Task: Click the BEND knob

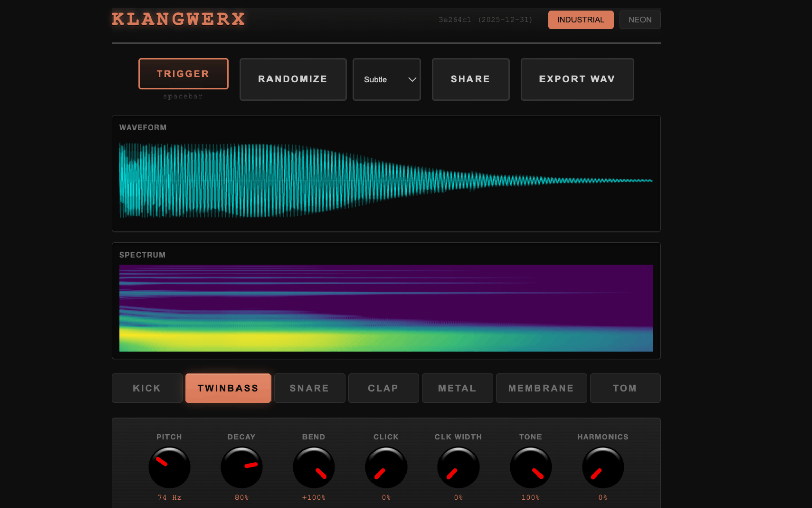Action: coord(314,466)
